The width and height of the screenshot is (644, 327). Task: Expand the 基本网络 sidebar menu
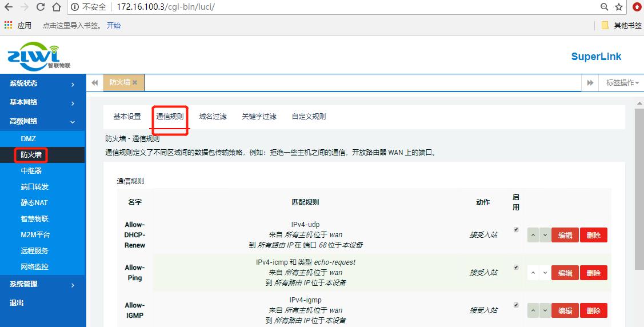43,103
